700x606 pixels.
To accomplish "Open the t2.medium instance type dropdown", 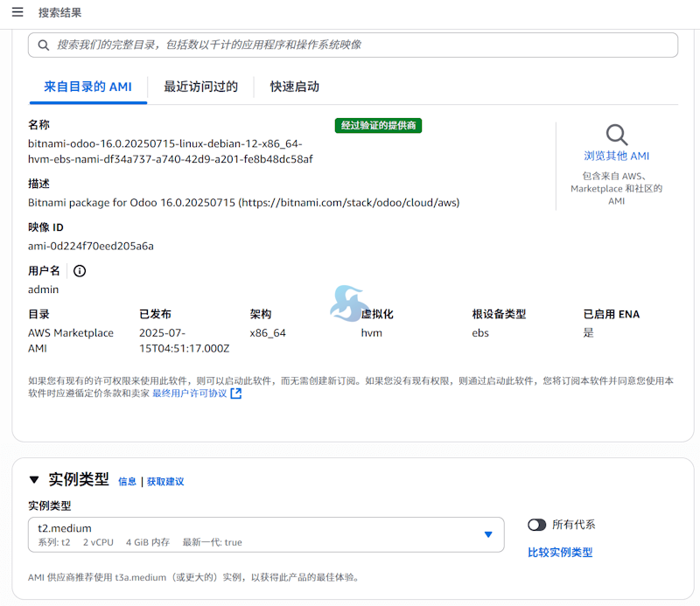I will coord(262,534).
